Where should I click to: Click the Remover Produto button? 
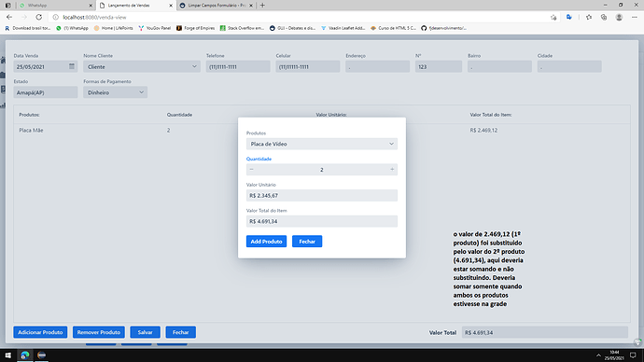pos(99,332)
